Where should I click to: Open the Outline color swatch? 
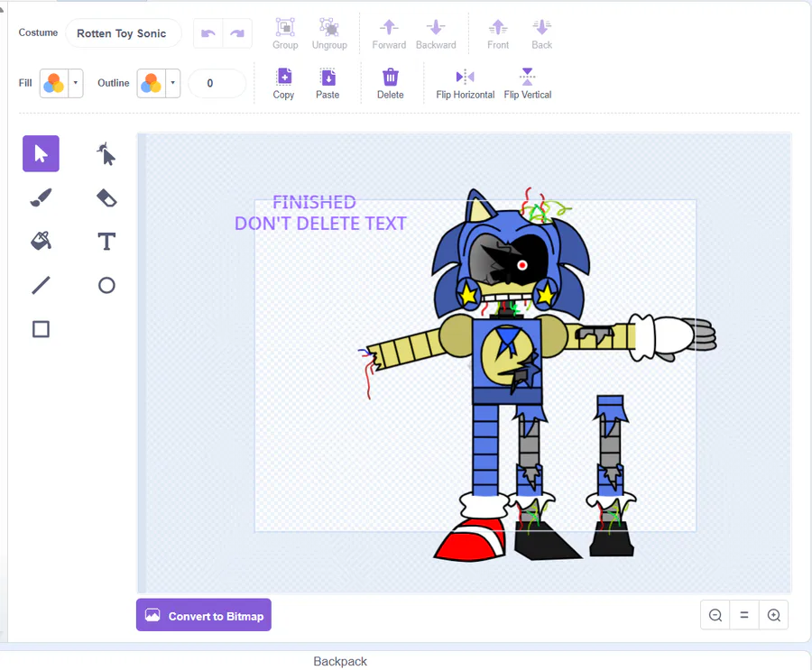(x=152, y=83)
